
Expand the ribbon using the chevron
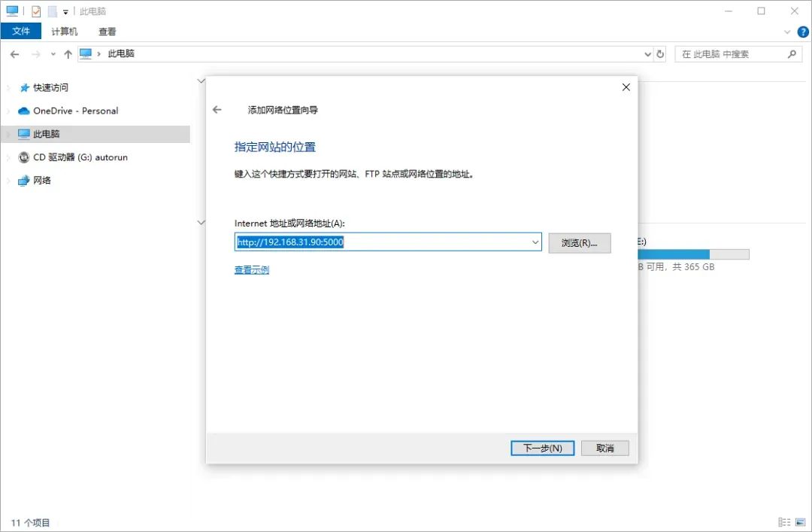coord(787,32)
